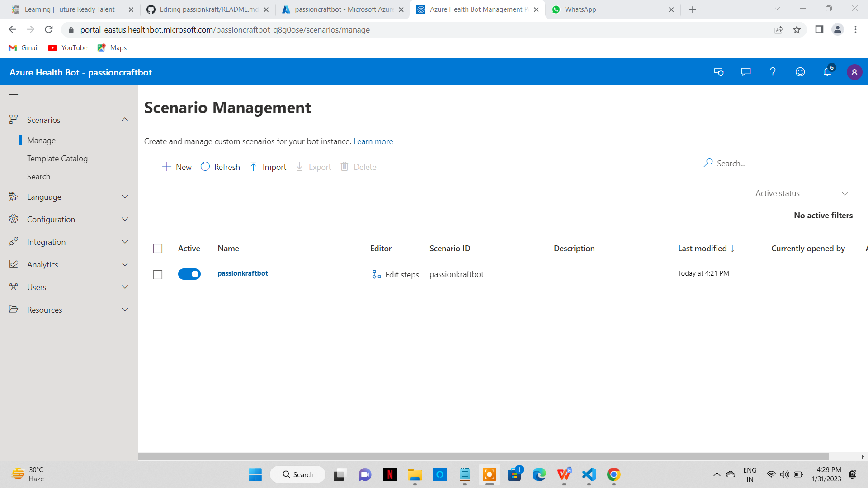This screenshot has height=488, width=868.
Task: Collapse the Scenarios section
Action: [125, 120]
